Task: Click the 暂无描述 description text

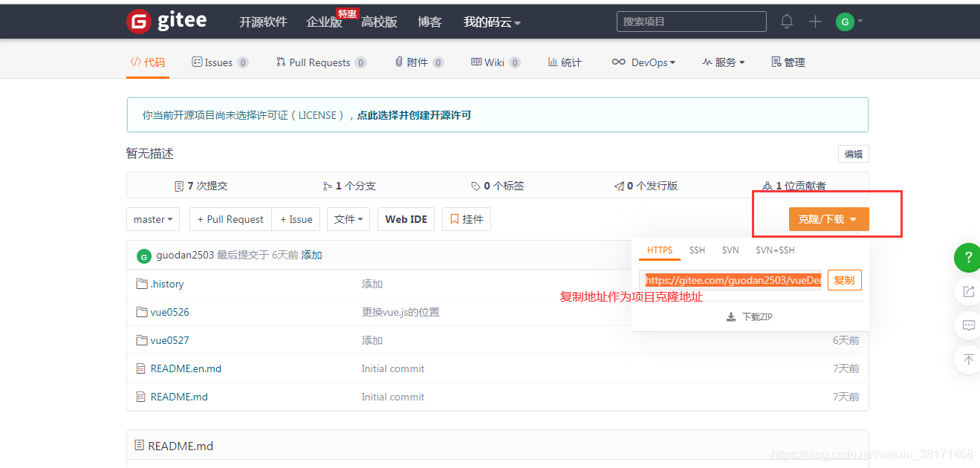Action: click(150, 154)
